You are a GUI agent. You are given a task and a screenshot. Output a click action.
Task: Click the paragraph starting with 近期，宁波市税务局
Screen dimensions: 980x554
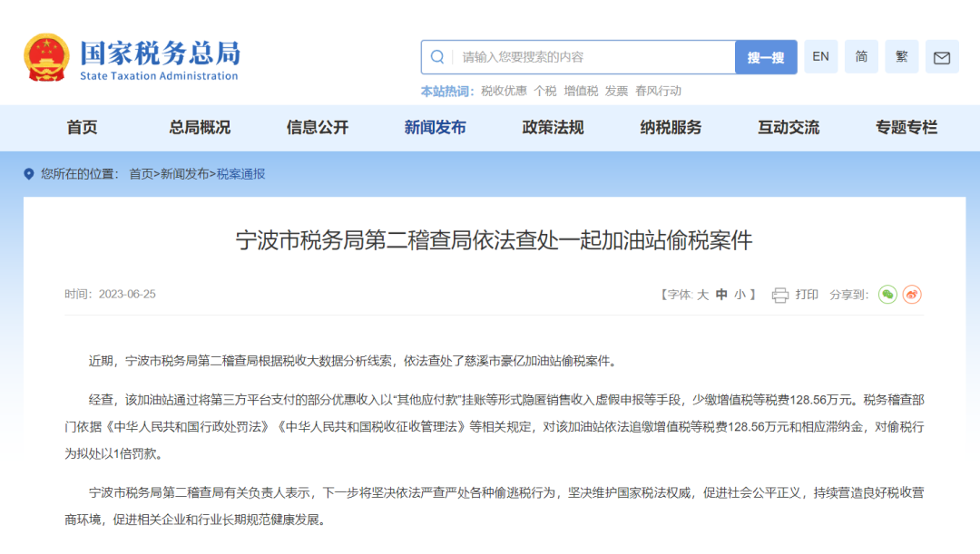point(355,361)
